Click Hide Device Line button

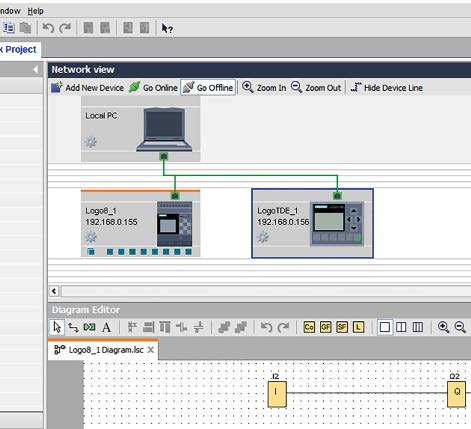(386, 88)
